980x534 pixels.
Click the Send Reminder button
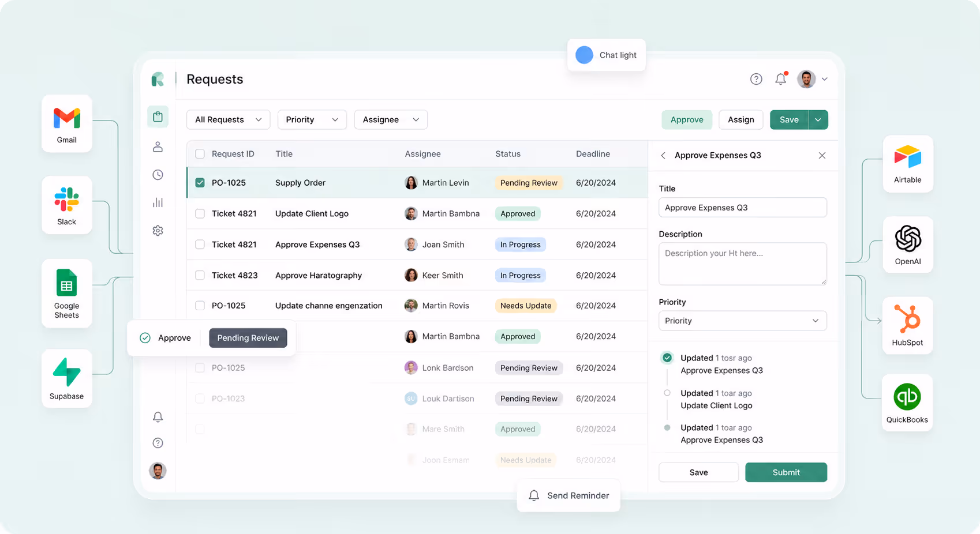point(568,495)
